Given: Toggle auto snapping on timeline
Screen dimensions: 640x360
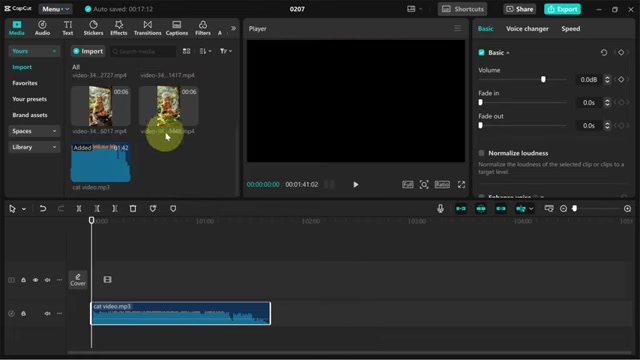Looking at the screenshot, I should pyautogui.click(x=481, y=209).
